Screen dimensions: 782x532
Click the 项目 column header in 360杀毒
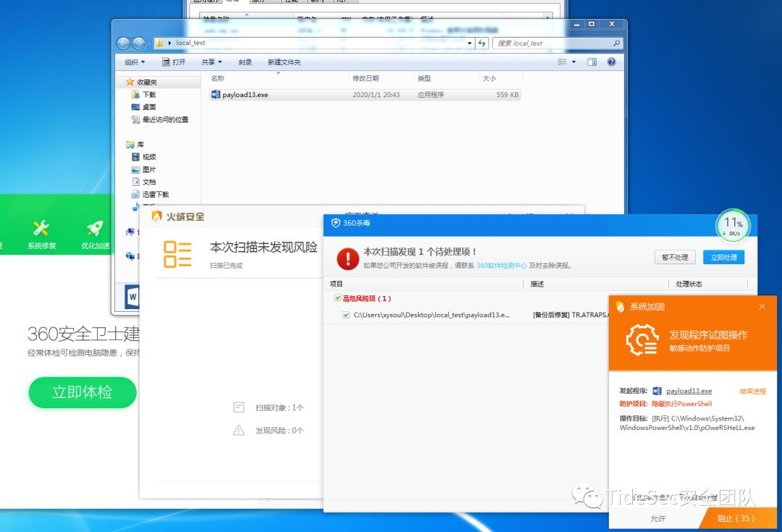point(336,284)
